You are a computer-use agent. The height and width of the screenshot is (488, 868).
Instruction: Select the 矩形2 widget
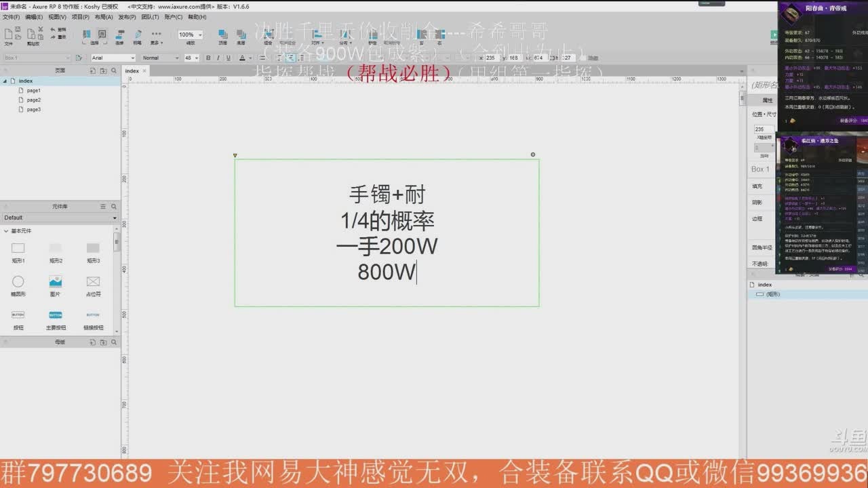click(56, 252)
